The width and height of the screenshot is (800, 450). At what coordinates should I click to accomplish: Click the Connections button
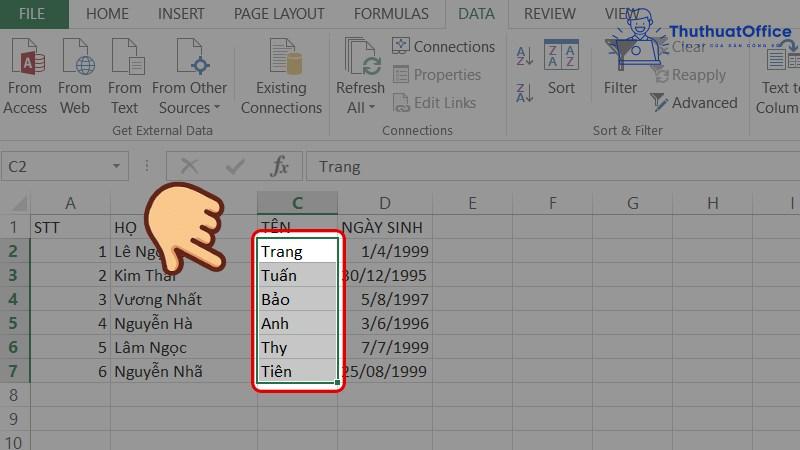click(x=443, y=46)
